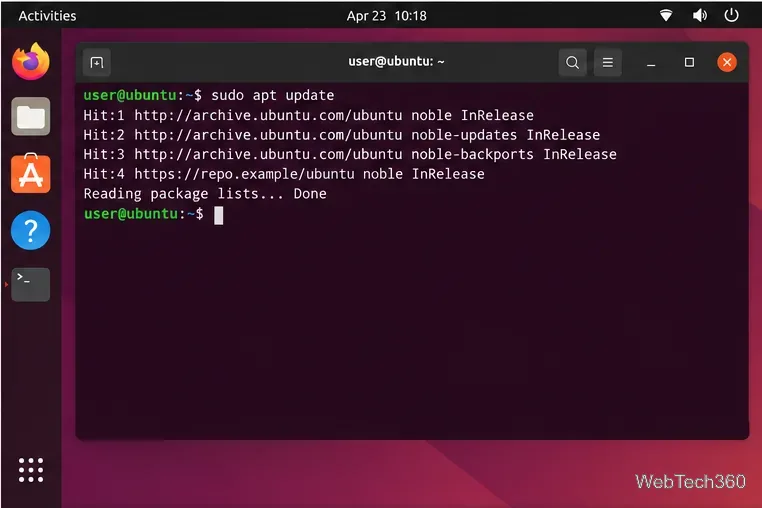This screenshot has height=508, width=762.
Task: Show Applications grid
Action: (x=31, y=470)
